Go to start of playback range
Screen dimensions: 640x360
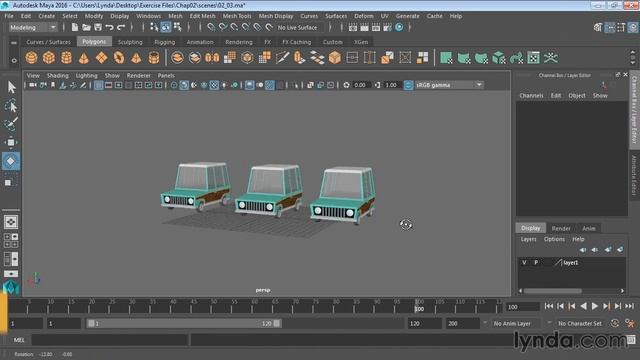point(549,306)
